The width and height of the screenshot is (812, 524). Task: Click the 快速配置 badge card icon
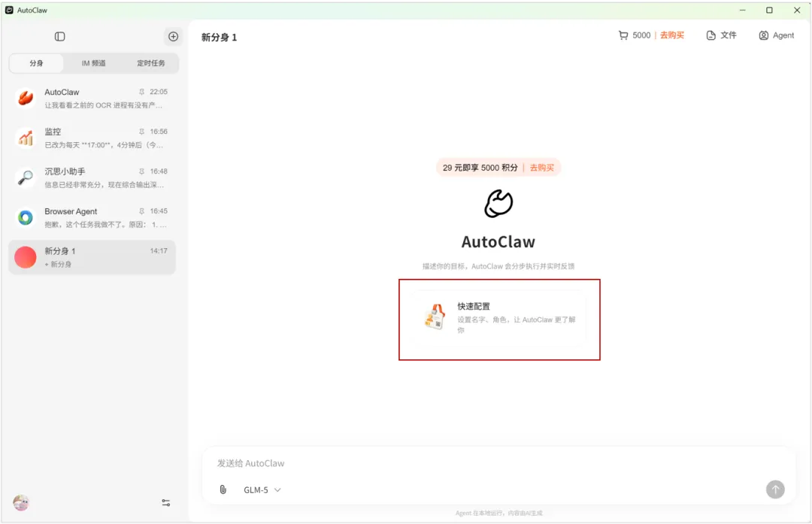(435, 317)
